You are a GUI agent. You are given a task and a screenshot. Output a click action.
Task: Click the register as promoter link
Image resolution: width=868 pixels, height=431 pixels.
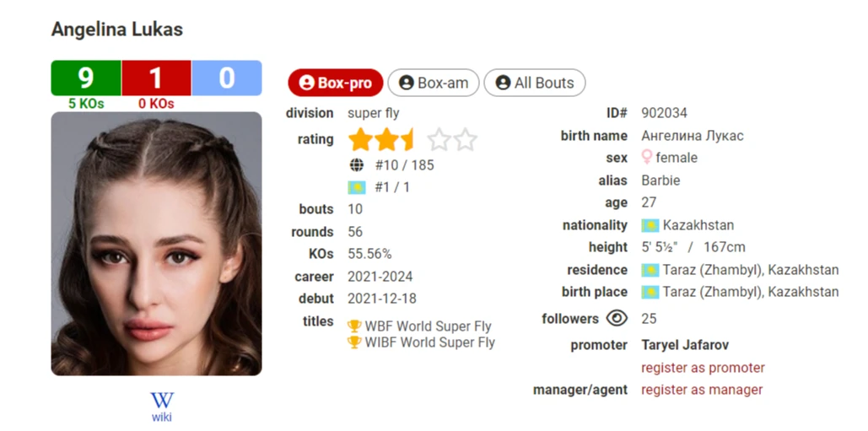point(703,368)
